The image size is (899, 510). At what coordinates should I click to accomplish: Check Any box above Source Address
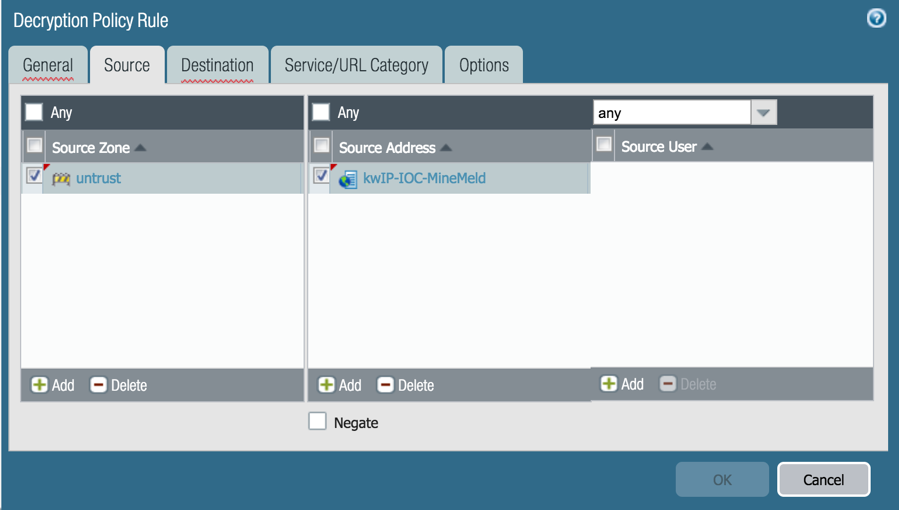(x=320, y=112)
